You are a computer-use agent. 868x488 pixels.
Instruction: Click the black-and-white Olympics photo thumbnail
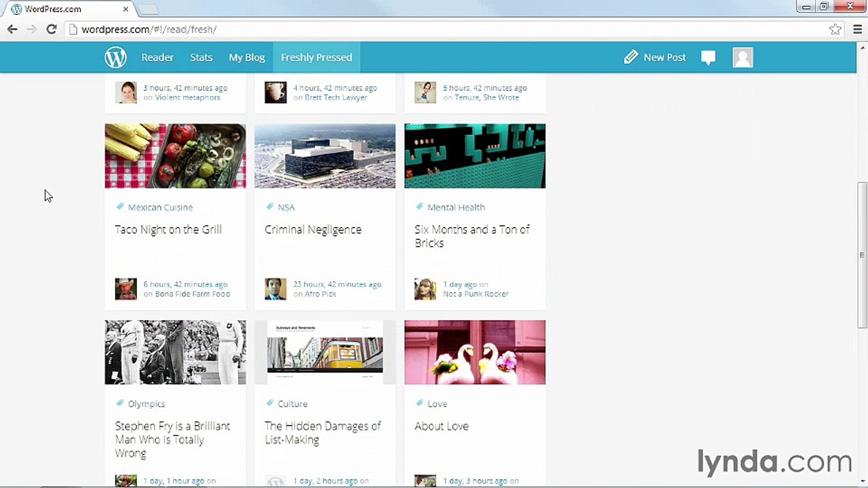click(175, 352)
